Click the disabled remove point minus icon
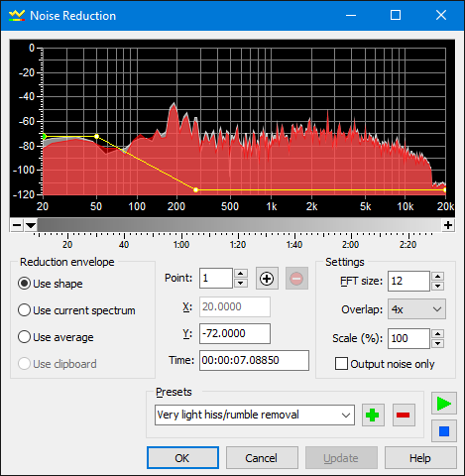Image resolution: width=465 pixels, height=476 pixels. tap(296, 279)
